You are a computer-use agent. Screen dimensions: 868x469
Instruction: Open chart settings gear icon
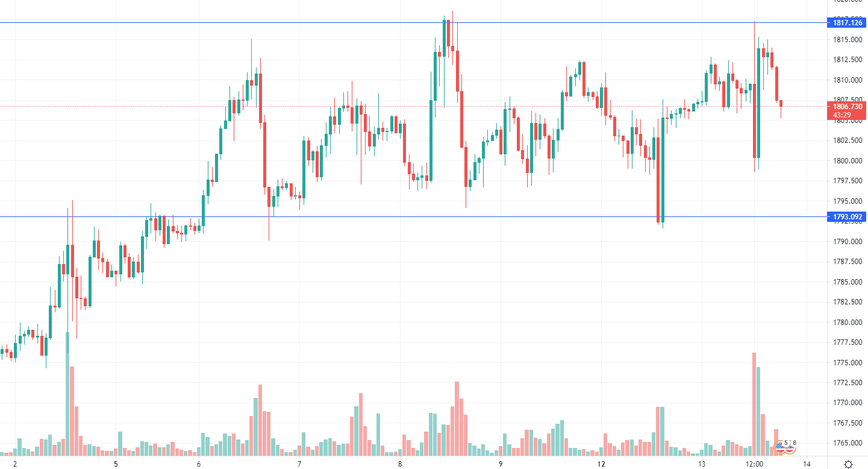tap(848, 464)
